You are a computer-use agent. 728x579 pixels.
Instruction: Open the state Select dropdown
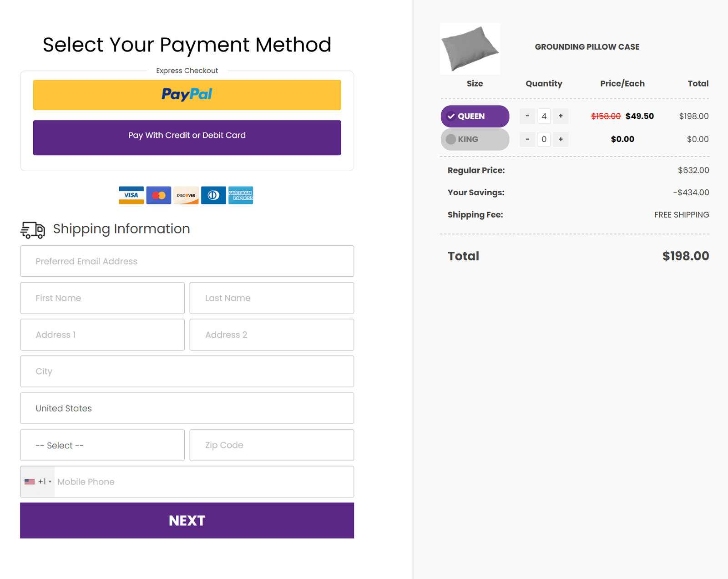102,445
